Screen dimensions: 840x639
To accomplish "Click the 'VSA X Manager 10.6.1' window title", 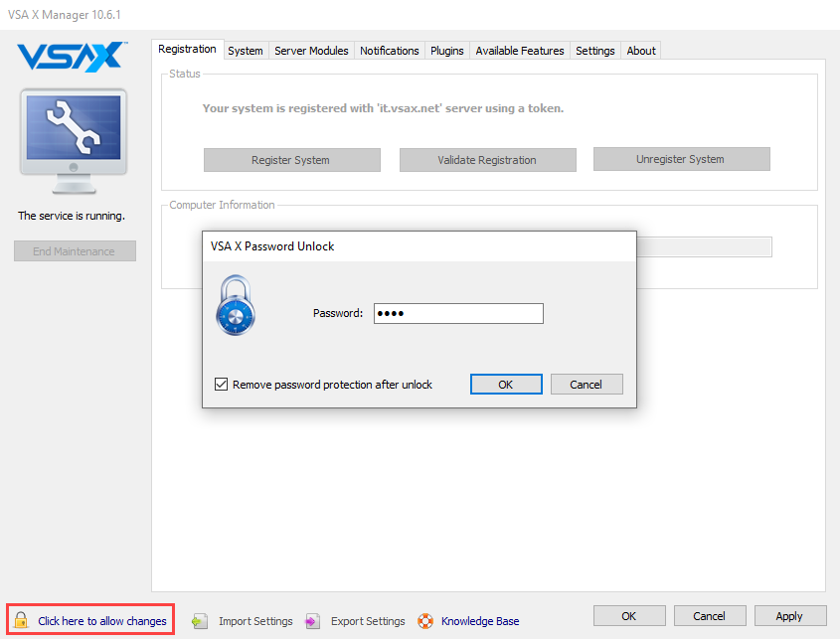I will coord(65,15).
